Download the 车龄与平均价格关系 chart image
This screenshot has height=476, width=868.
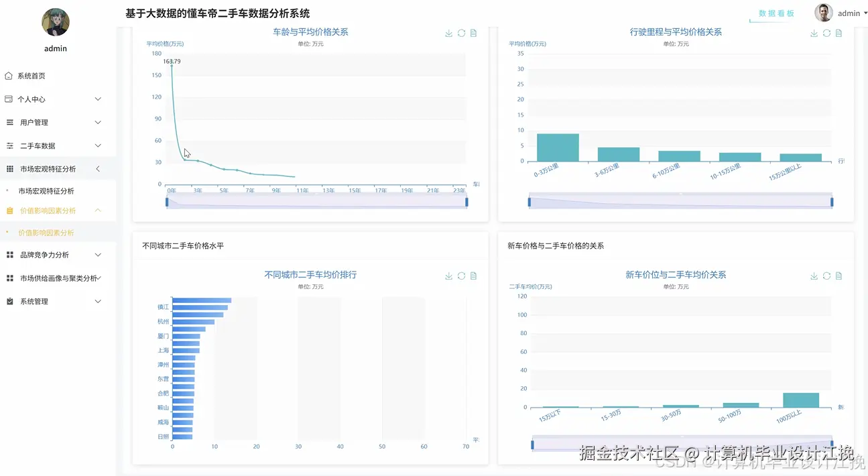pyautogui.click(x=449, y=34)
